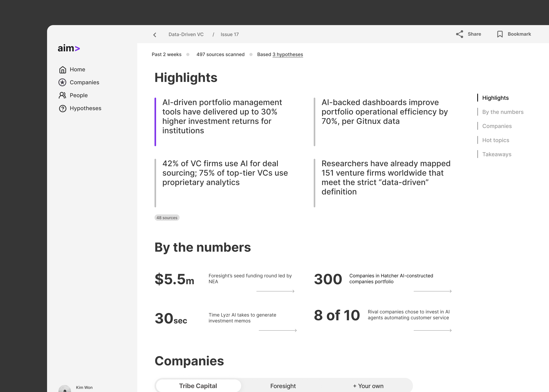Click the '48 sources' pill
Image resolution: width=549 pixels, height=392 pixels.
167,218
